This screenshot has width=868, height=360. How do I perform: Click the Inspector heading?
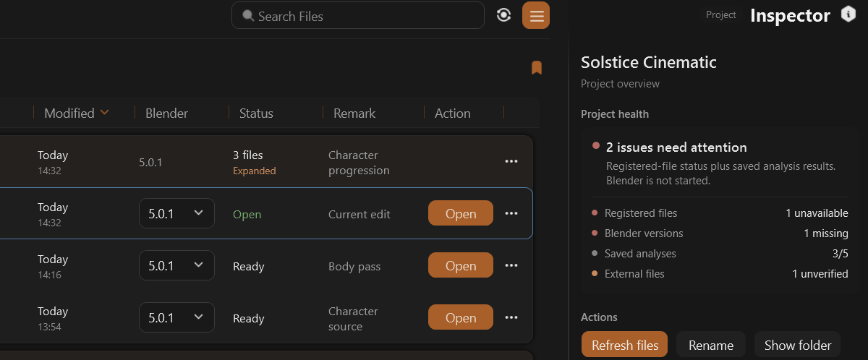click(x=790, y=15)
